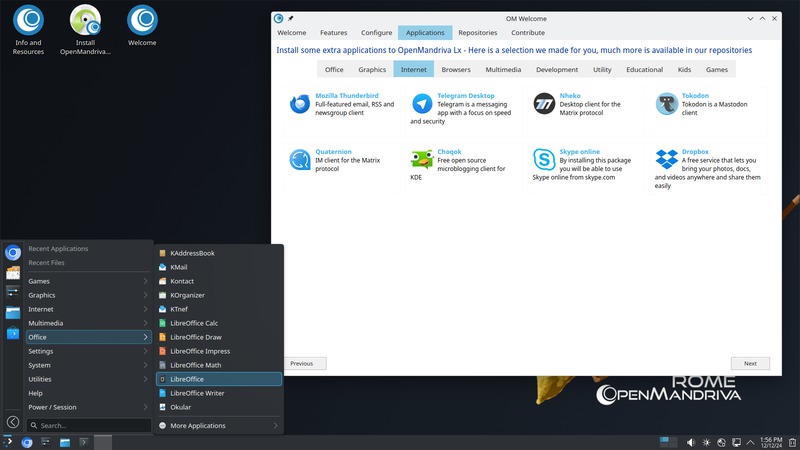
Task: Switch to the Repositories tab
Action: click(x=477, y=33)
